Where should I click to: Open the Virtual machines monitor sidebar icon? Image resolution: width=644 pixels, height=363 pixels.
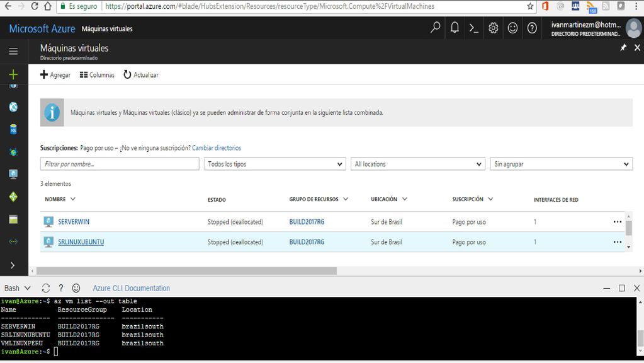[13, 175]
